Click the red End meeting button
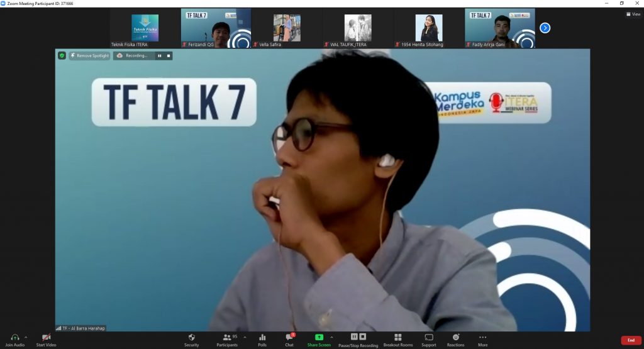Image resolution: width=644 pixels, height=349 pixels. tap(631, 340)
